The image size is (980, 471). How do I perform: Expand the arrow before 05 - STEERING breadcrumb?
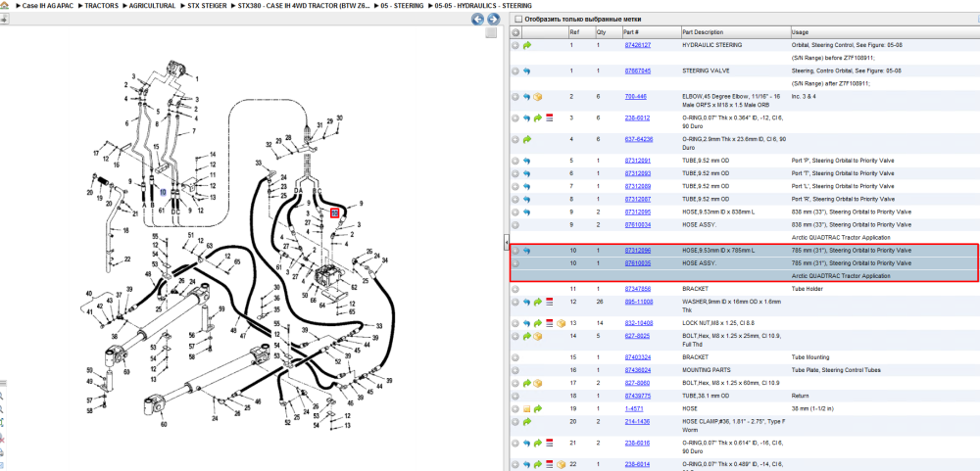click(374, 6)
